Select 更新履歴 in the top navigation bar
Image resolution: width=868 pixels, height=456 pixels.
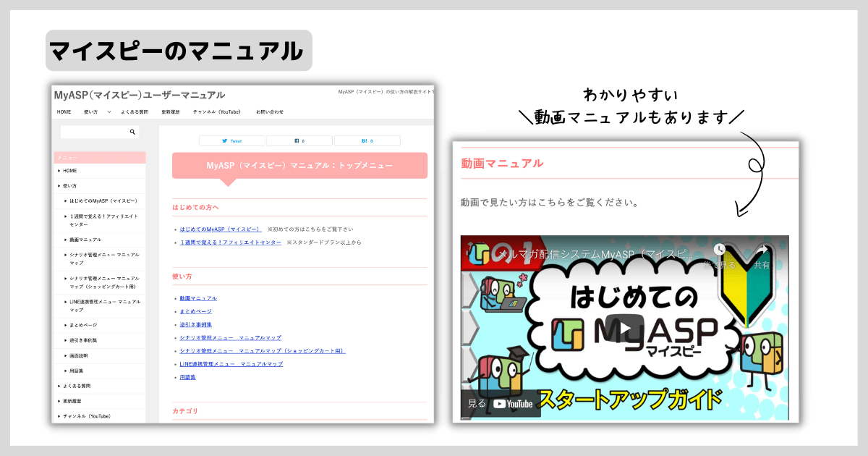click(170, 112)
